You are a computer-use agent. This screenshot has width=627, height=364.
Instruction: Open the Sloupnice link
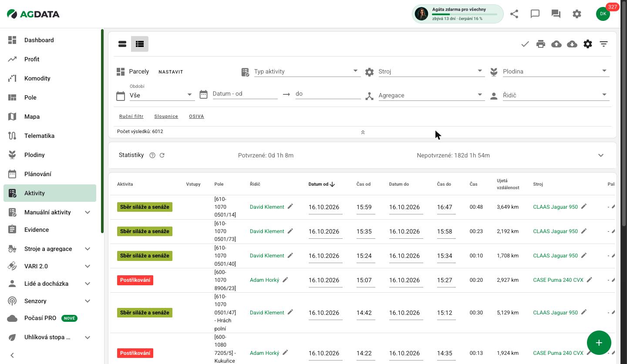coord(166,116)
